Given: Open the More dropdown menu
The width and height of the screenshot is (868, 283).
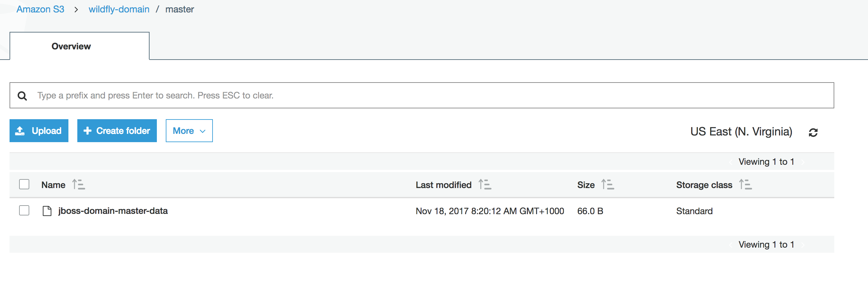Looking at the screenshot, I should (189, 131).
